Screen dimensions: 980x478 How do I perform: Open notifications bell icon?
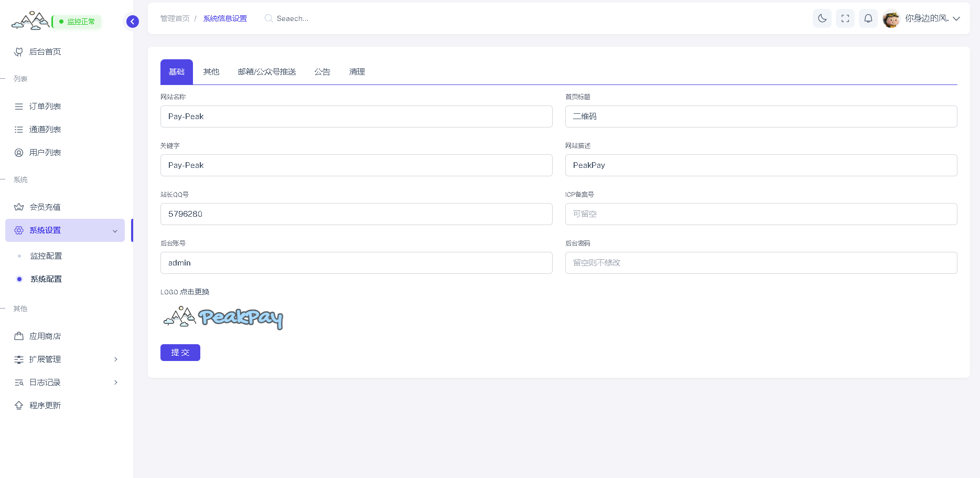pyautogui.click(x=868, y=18)
